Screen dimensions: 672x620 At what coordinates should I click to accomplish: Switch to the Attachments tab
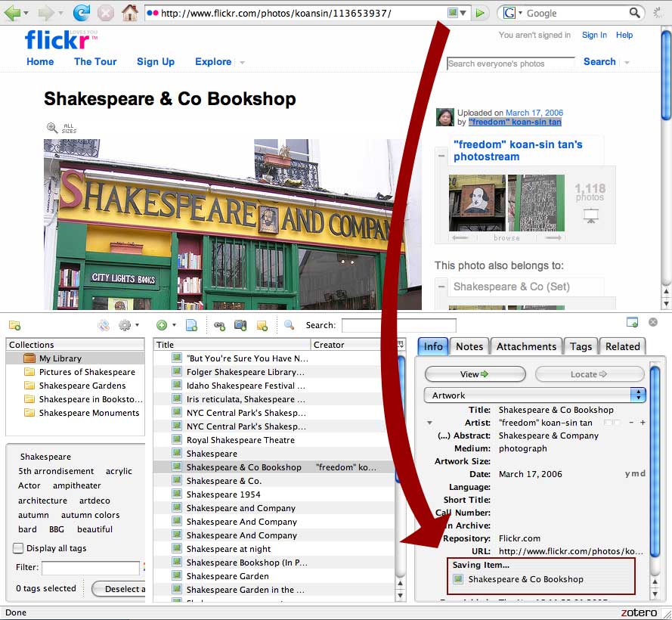(526, 346)
